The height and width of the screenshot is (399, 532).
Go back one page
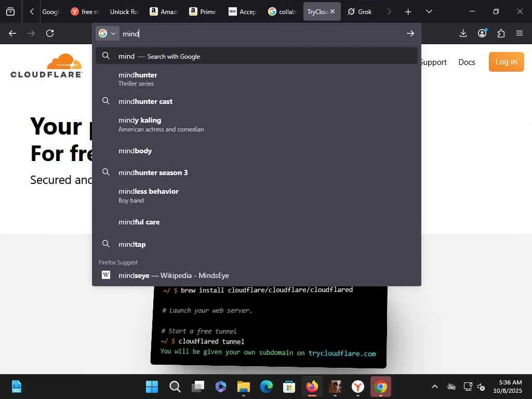(x=12, y=33)
